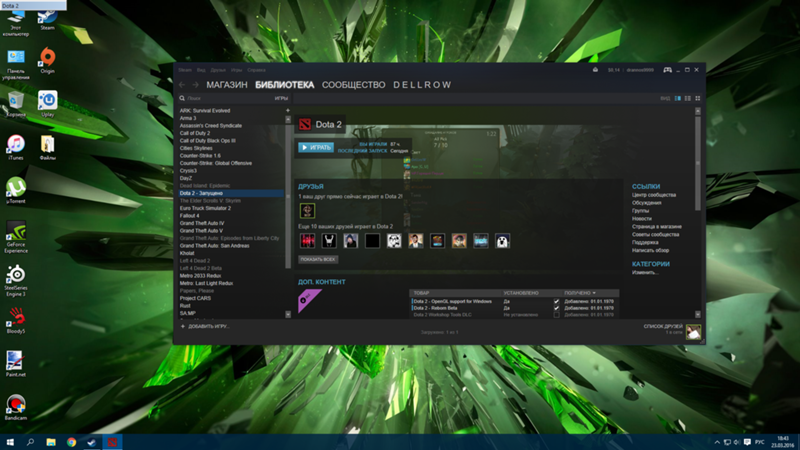The image size is (800, 450).
Task: Go to СООБЩЕСТВО tab
Action: coord(354,85)
